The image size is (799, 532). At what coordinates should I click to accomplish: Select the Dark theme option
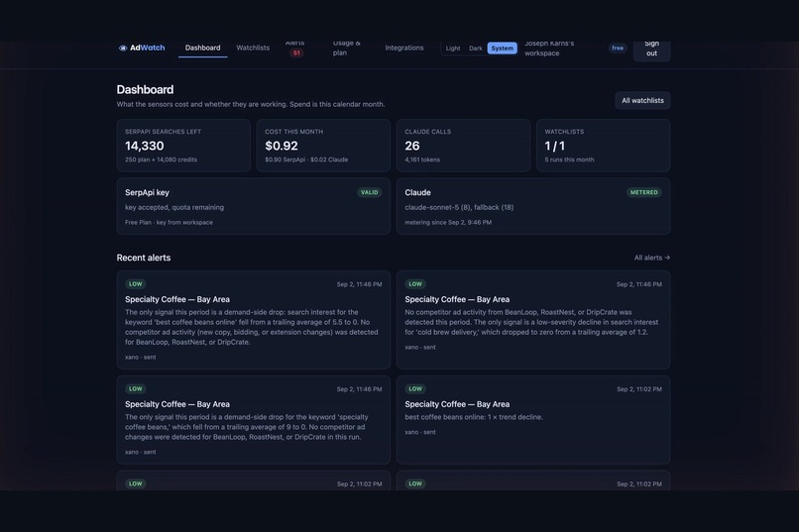coord(476,49)
